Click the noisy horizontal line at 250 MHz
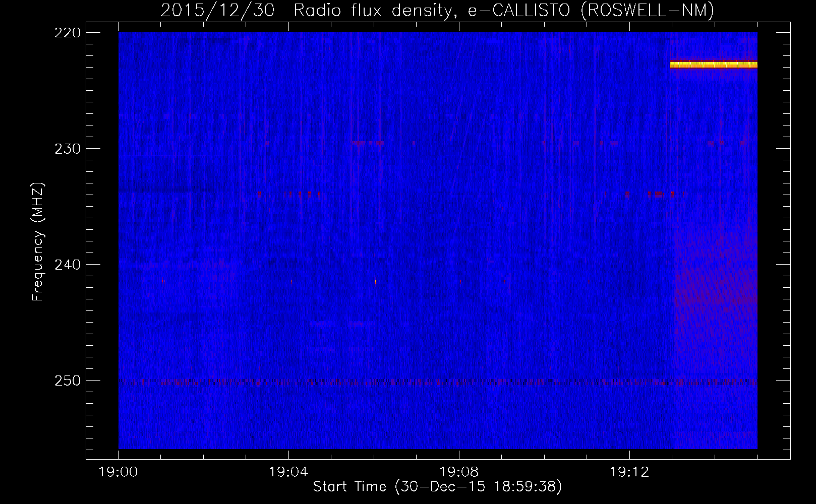Screen dimensions: 816x504 438,382
